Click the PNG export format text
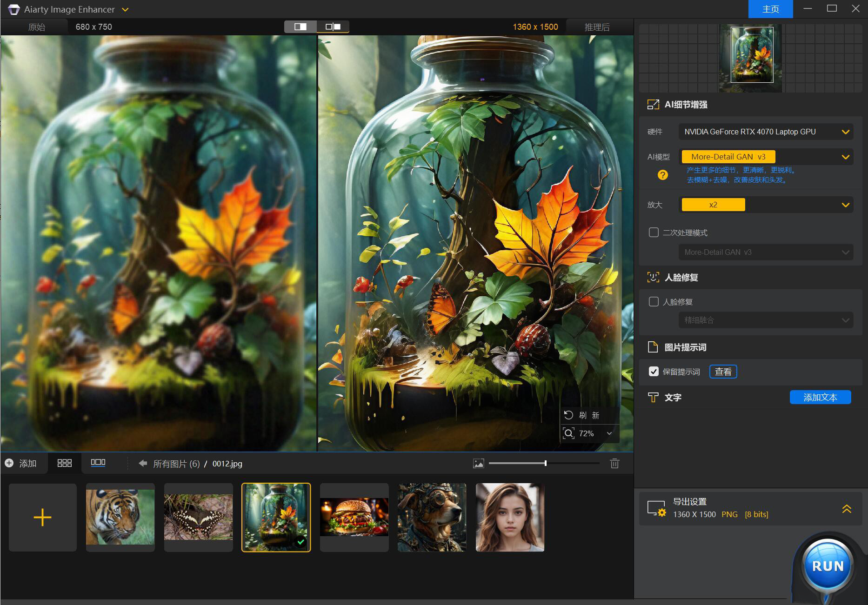This screenshot has width=868, height=605. click(729, 514)
